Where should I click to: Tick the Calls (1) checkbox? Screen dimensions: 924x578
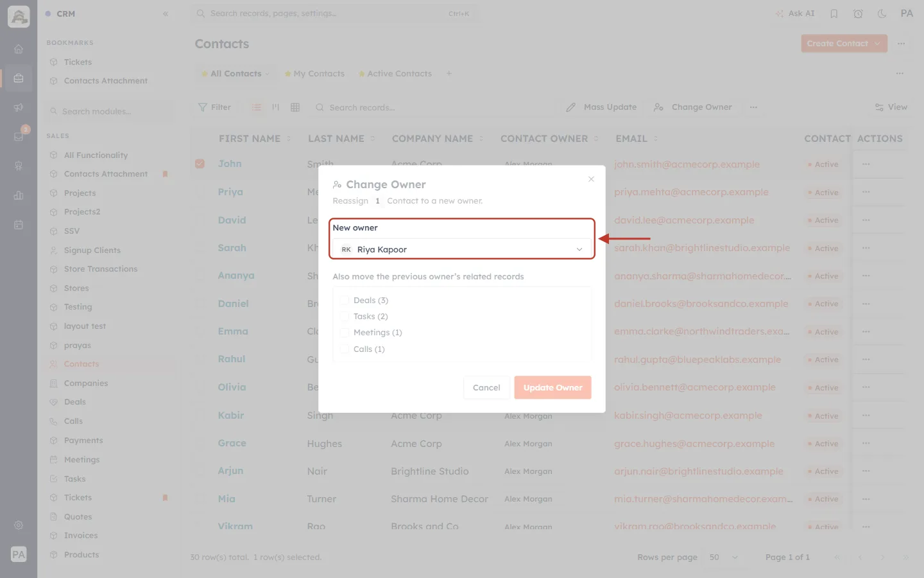tap(345, 349)
